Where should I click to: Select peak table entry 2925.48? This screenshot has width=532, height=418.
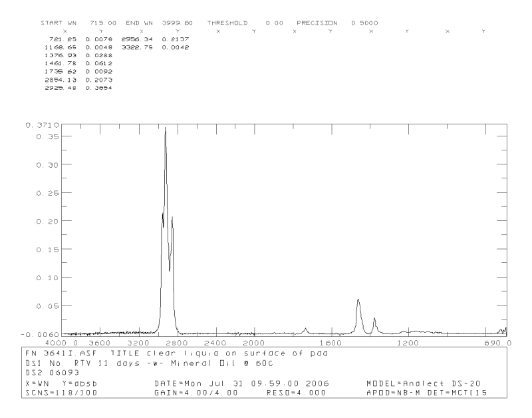tap(61, 88)
